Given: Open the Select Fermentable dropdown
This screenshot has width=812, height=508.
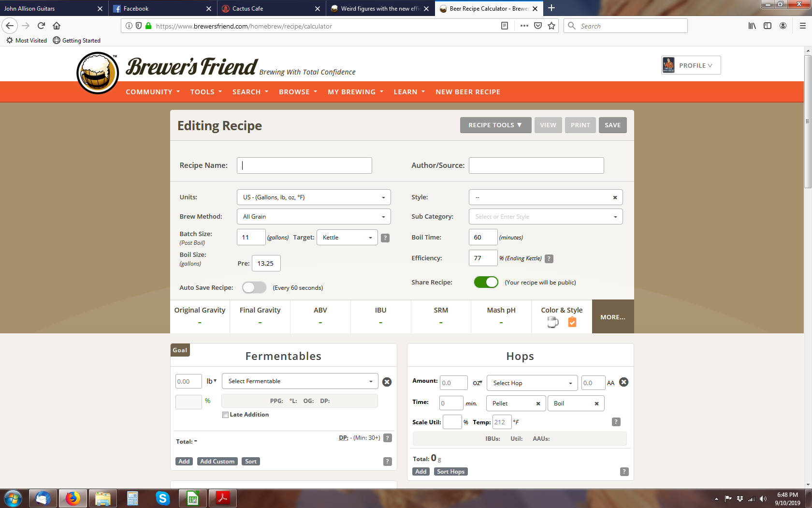Looking at the screenshot, I should 300,381.
